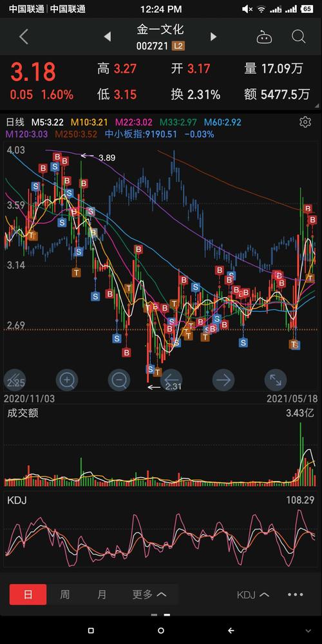
Task: Expand the KDJ indicator selector
Action: point(253,594)
